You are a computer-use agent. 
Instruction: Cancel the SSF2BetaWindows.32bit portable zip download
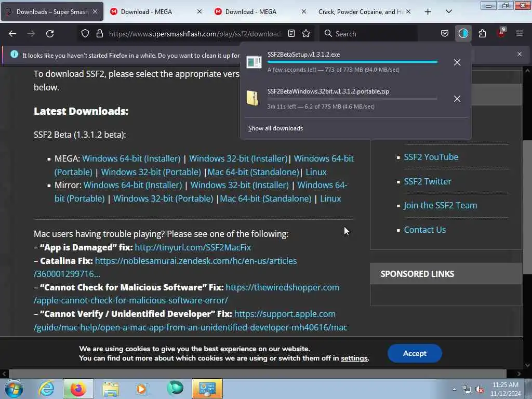click(457, 99)
